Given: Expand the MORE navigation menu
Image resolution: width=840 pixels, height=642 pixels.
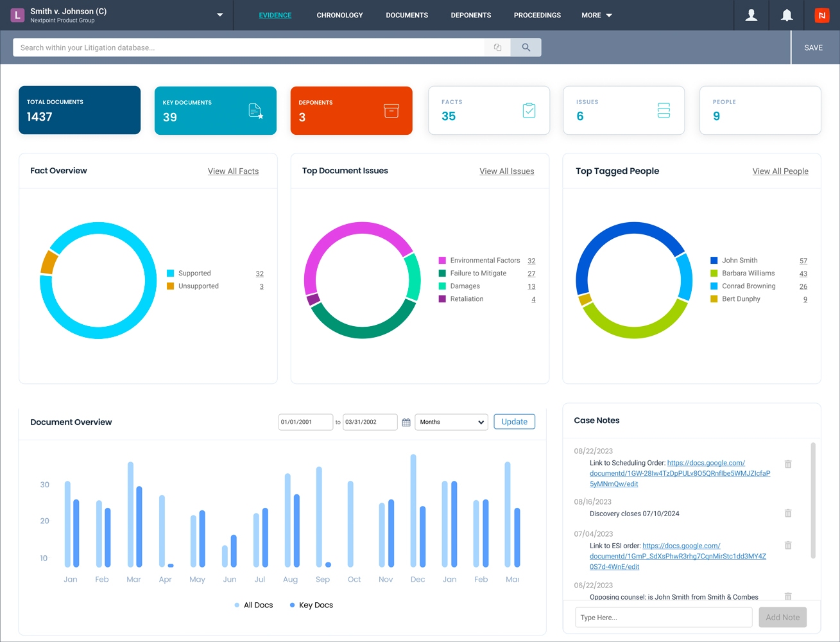Looking at the screenshot, I should tap(596, 15).
